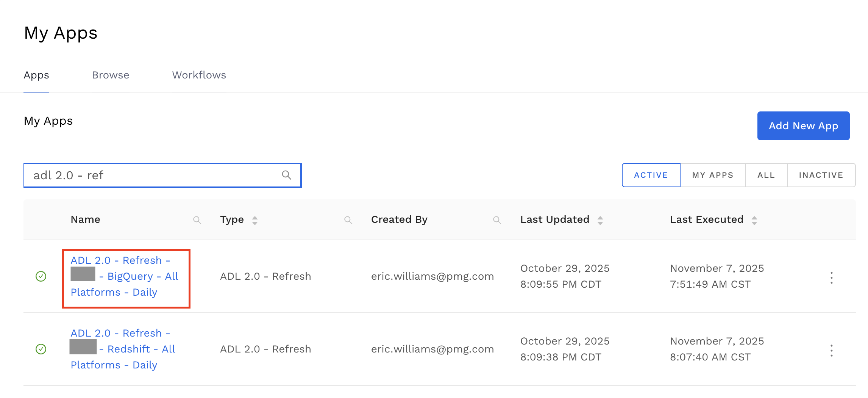
Task: Show INACTIVE apps filter
Action: [x=821, y=175]
